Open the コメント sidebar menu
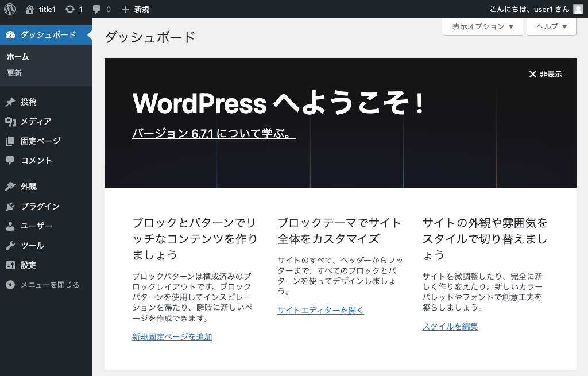The image size is (588, 376). point(46,161)
